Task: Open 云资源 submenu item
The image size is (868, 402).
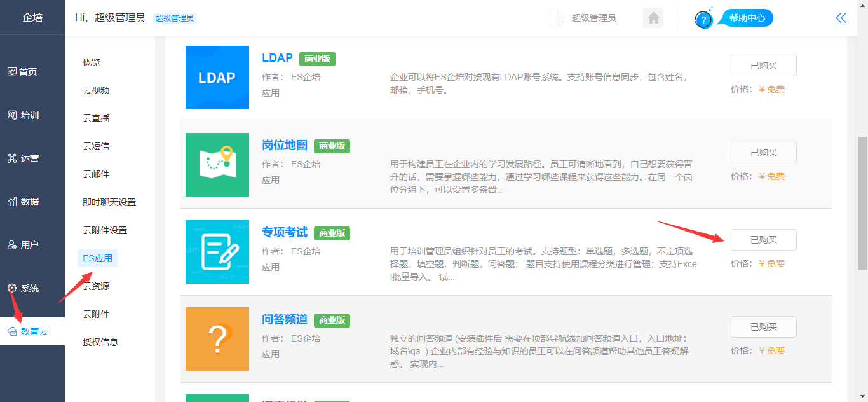Action: point(96,286)
